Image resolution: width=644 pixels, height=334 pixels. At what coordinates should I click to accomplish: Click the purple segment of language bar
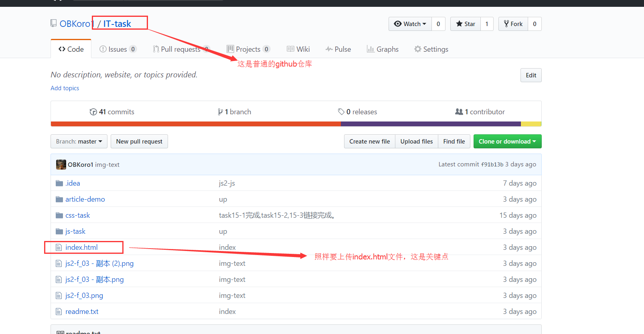click(x=431, y=124)
